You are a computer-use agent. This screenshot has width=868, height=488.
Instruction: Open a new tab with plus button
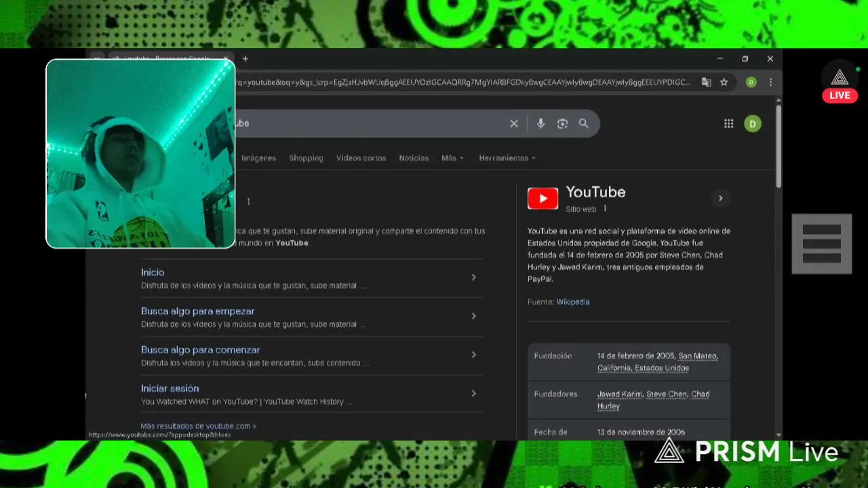click(245, 58)
